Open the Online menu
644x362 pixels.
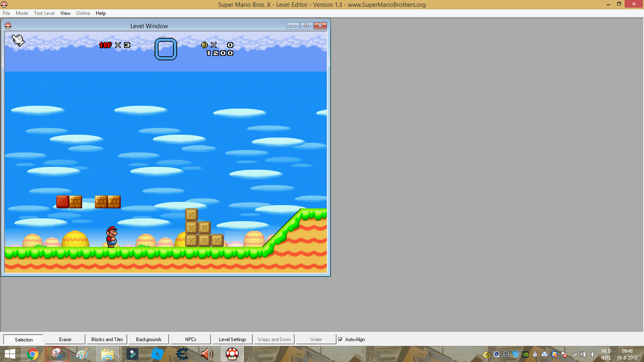click(83, 13)
